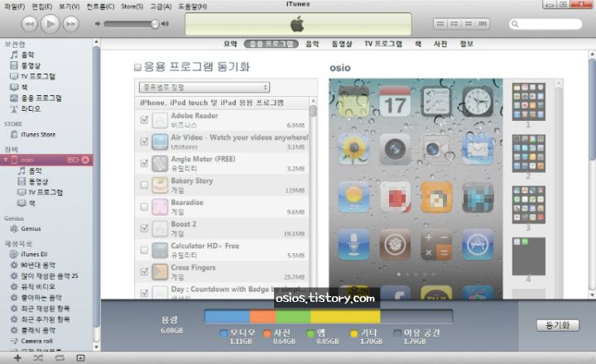This screenshot has width=596, height=364.
Task: Select home screen page 1 thumbnail
Action: coord(528,102)
